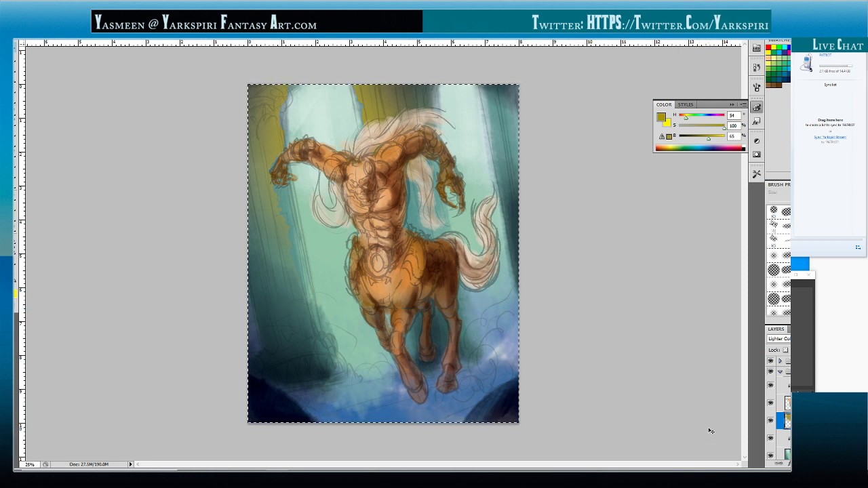This screenshot has height=488, width=868.
Task: Open the Adjustments half-circle panel icon
Action: click(x=757, y=141)
